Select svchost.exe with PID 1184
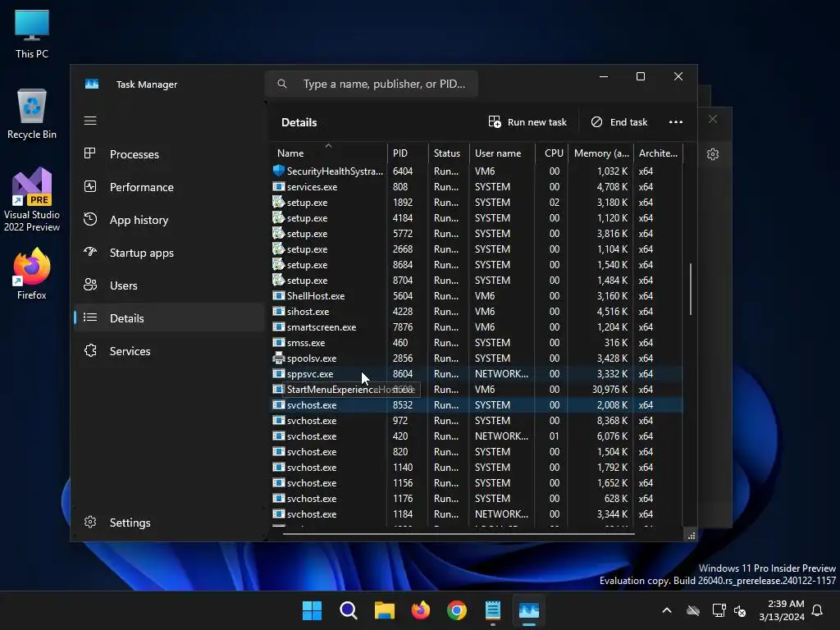Viewport: 840px width, 630px height. 476,514
